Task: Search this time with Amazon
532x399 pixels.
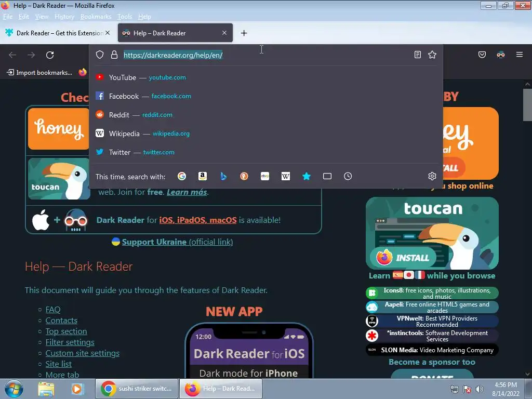Action: point(203,176)
